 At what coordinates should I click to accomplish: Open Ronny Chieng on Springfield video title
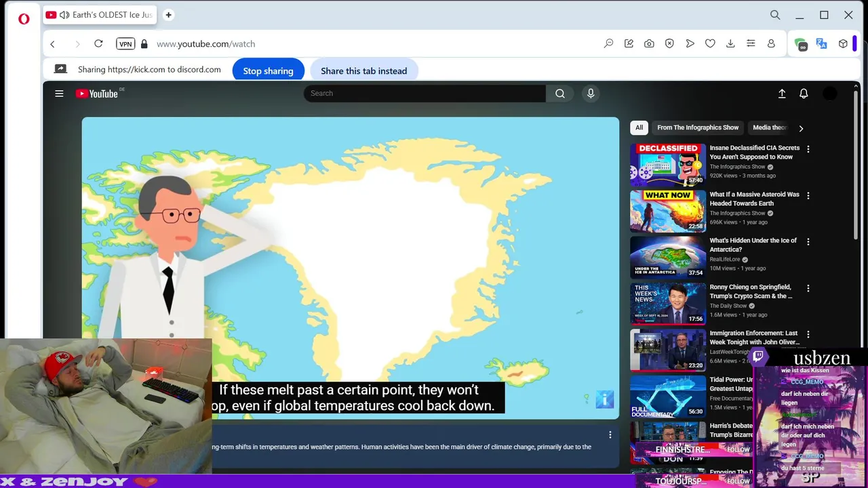click(x=751, y=291)
